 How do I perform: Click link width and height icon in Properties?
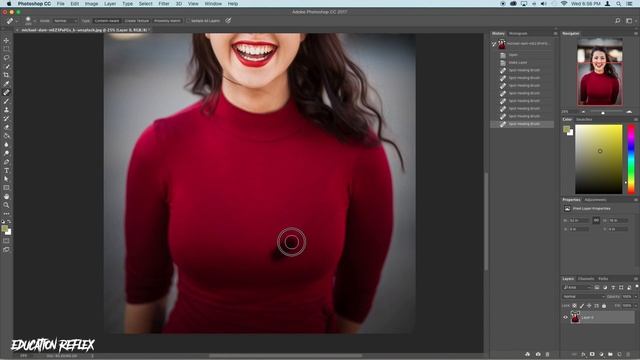coord(596,220)
